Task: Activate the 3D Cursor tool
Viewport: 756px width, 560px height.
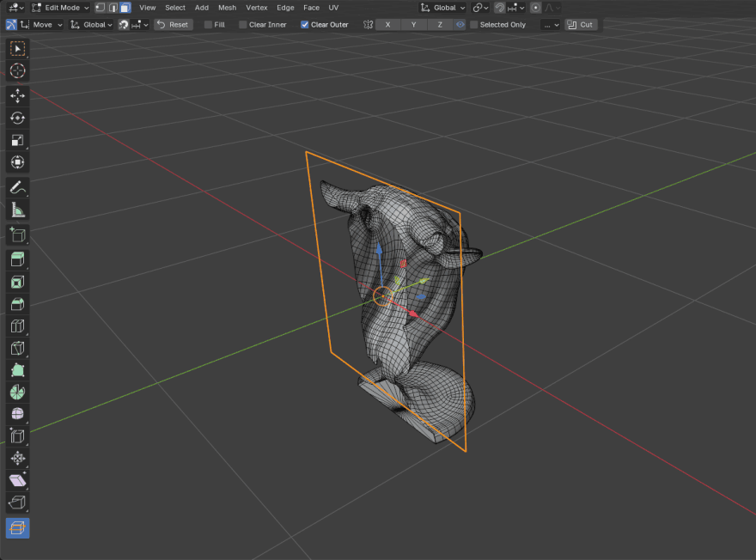Action: tap(17, 70)
